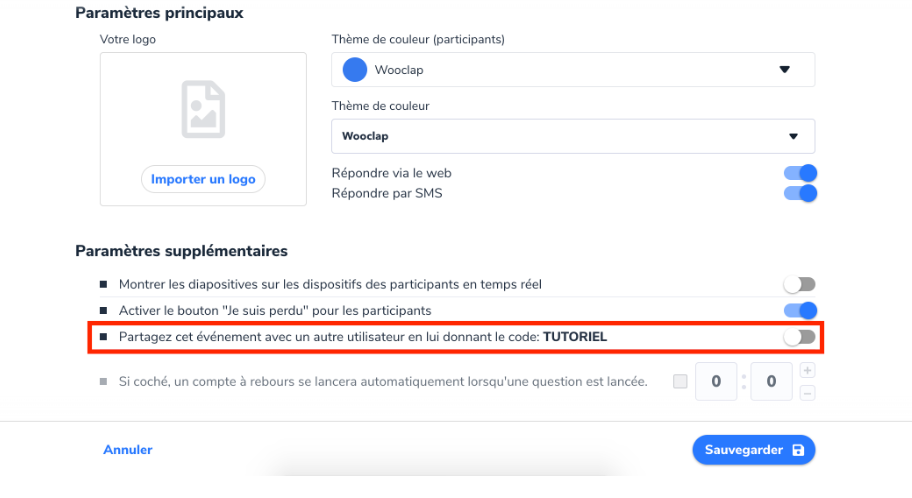This screenshot has height=498, width=912.
Task: Open the participants color theme dropdown arrow
Action: click(785, 70)
